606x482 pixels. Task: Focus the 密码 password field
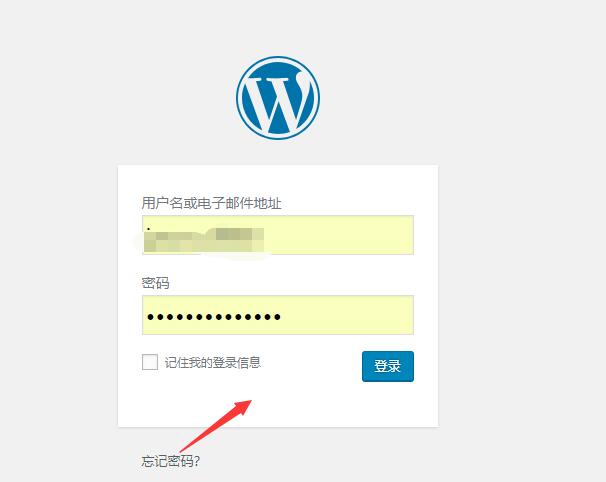point(278,315)
